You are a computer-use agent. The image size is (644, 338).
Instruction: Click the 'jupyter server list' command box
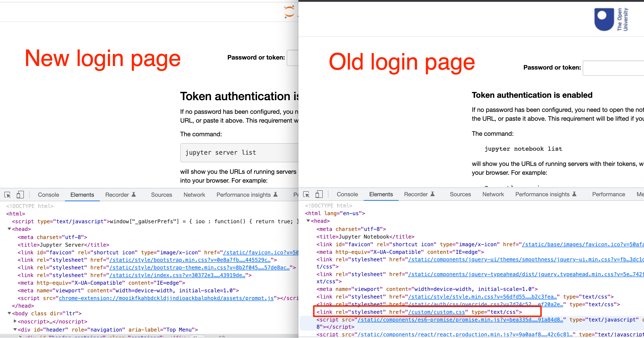click(x=239, y=153)
